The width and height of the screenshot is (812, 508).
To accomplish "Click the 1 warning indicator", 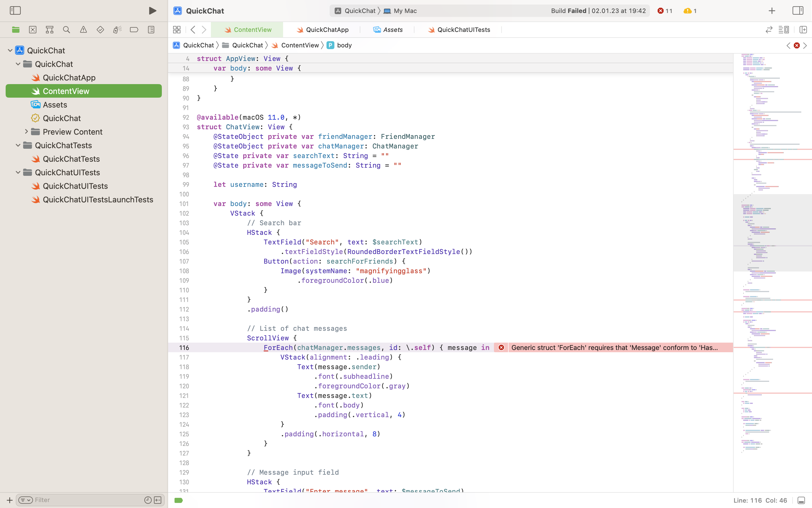I will pos(690,11).
